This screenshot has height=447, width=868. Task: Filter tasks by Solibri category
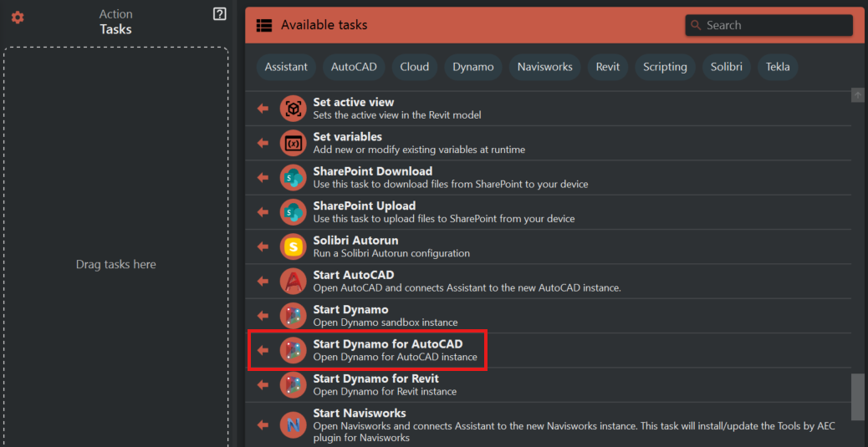coord(727,67)
